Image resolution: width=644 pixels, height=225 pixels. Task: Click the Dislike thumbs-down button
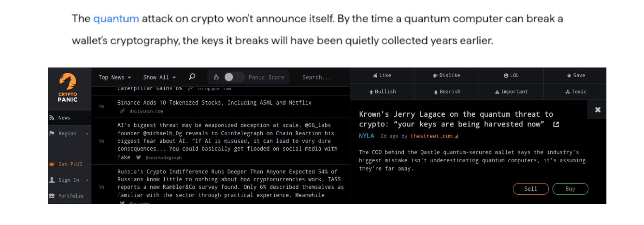[x=446, y=75]
